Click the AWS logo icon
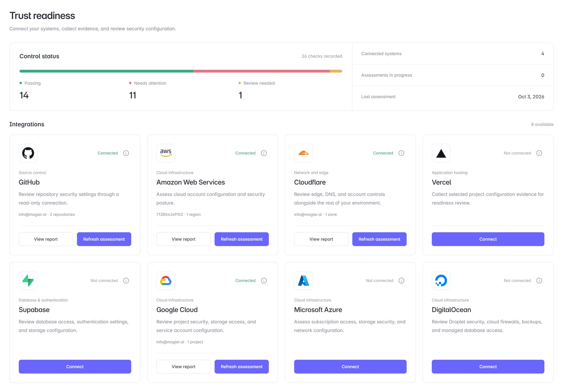 coord(166,153)
